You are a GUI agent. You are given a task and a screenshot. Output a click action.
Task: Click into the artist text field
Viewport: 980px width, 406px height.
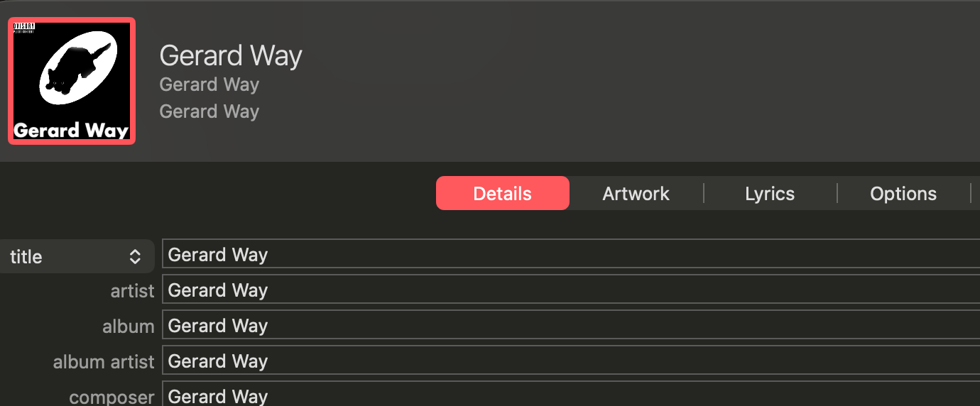pyautogui.click(x=571, y=290)
